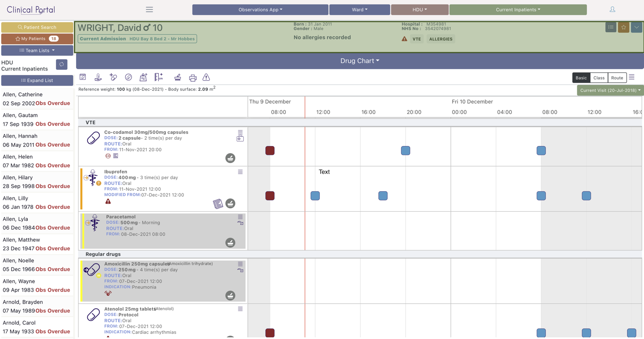Toggle the favourite star for this patient
The width and height of the screenshot is (644, 339).
pos(623,28)
